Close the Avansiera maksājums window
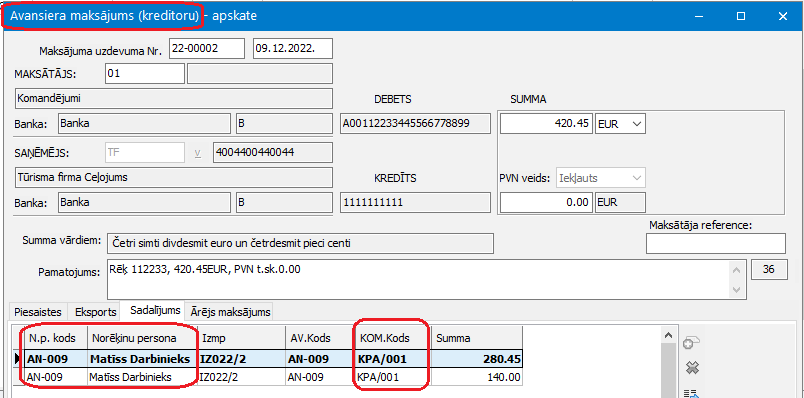The width and height of the screenshot is (804, 398). tap(782, 16)
